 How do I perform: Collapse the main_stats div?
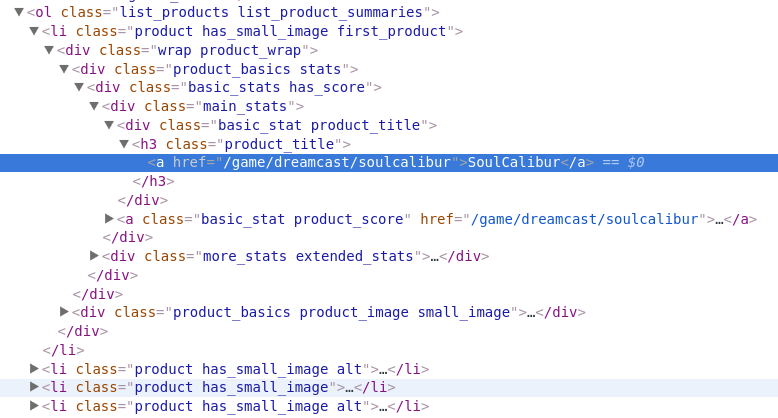(94, 107)
